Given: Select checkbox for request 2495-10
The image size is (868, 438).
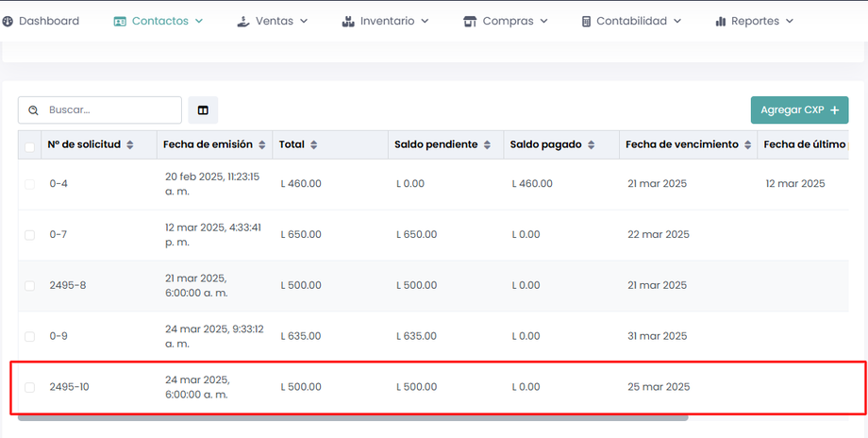Looking at the screenshot, I should pyautogui.click(x=30, y=387).
